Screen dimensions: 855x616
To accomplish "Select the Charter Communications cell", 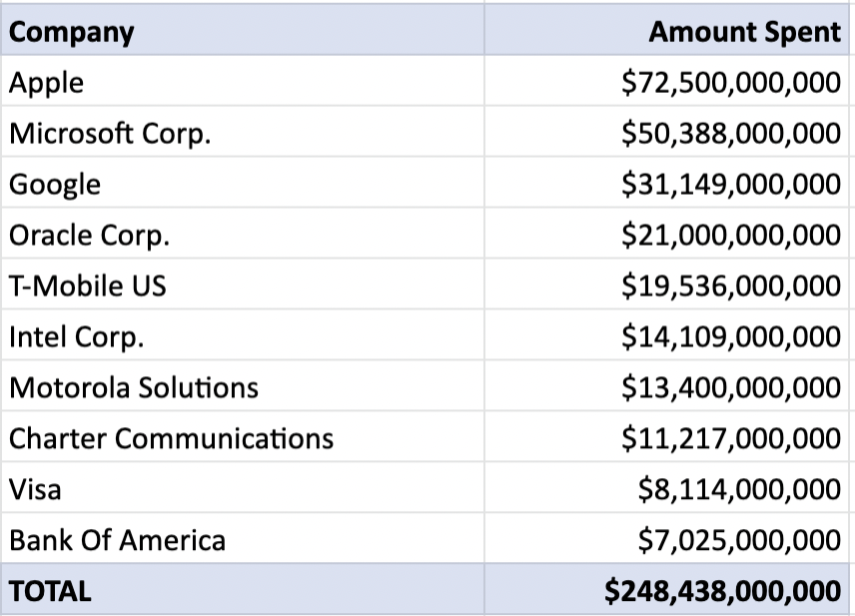I will pos(171,438).
